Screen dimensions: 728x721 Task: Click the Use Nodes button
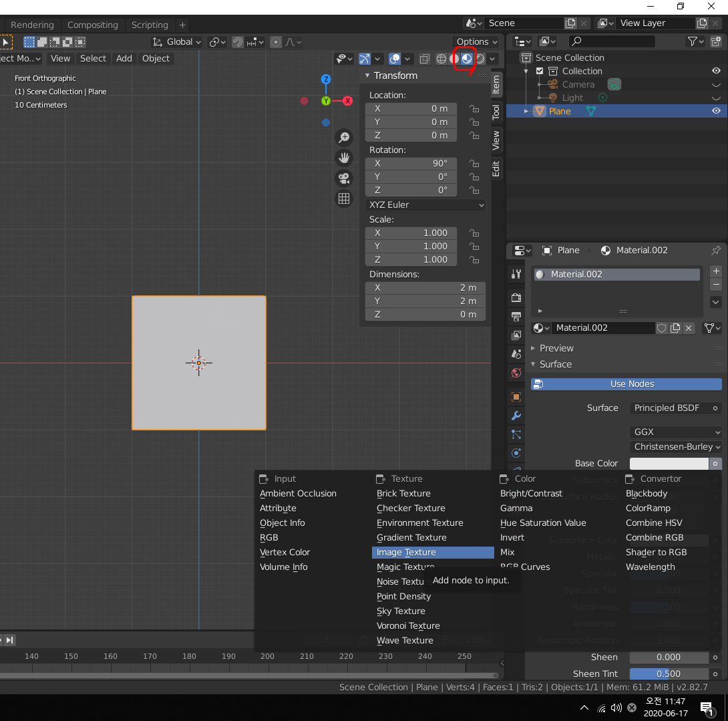[626, 384]
